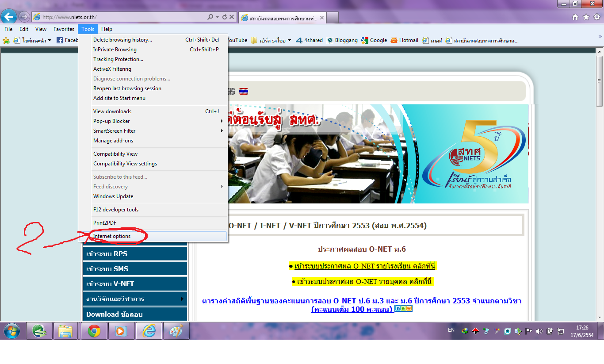Open Windows Explorer folder on taskbar
The width and height of the screenshot is (604, 364).
tap(66, 331)
